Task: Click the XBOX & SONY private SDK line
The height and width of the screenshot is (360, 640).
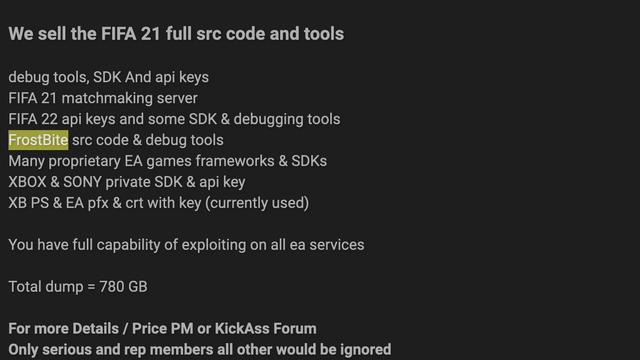Action: point(127,182)
